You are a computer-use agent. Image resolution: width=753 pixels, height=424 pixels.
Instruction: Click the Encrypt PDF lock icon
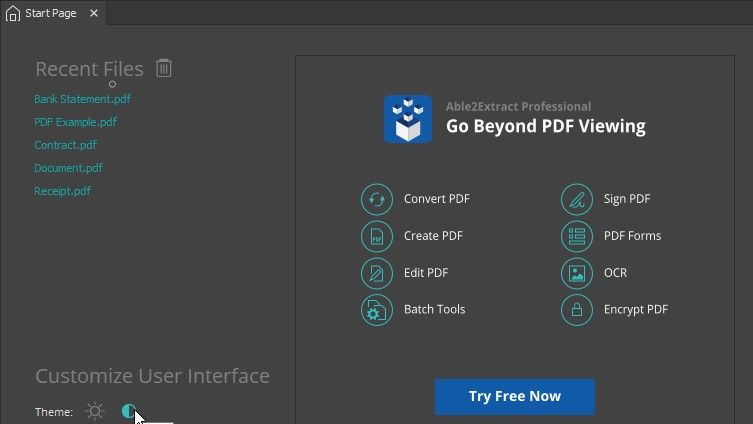pos(576,310)
